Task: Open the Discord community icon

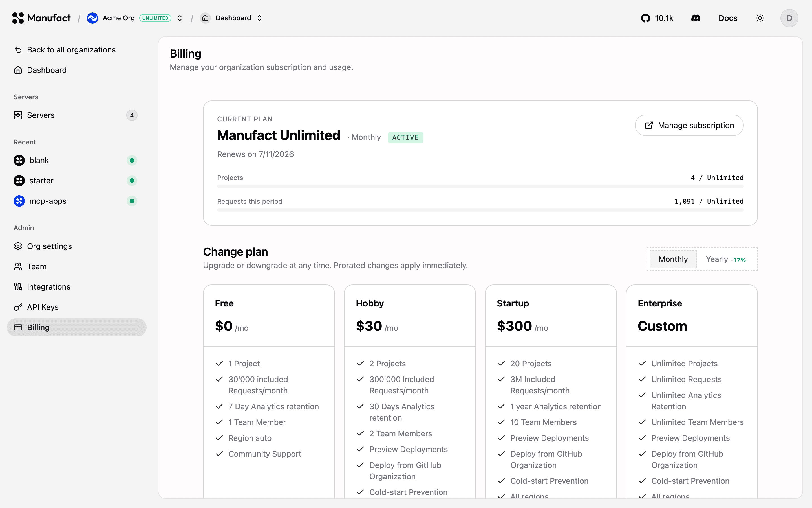Action: 696,18
